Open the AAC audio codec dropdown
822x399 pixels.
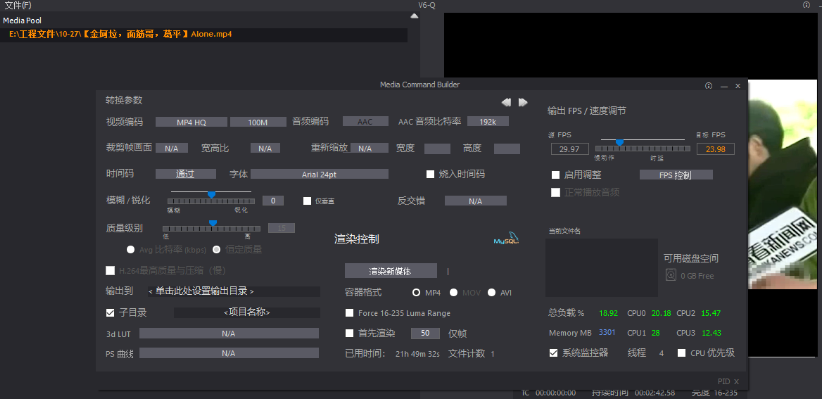pyautogui.click(x=365, y=122)
